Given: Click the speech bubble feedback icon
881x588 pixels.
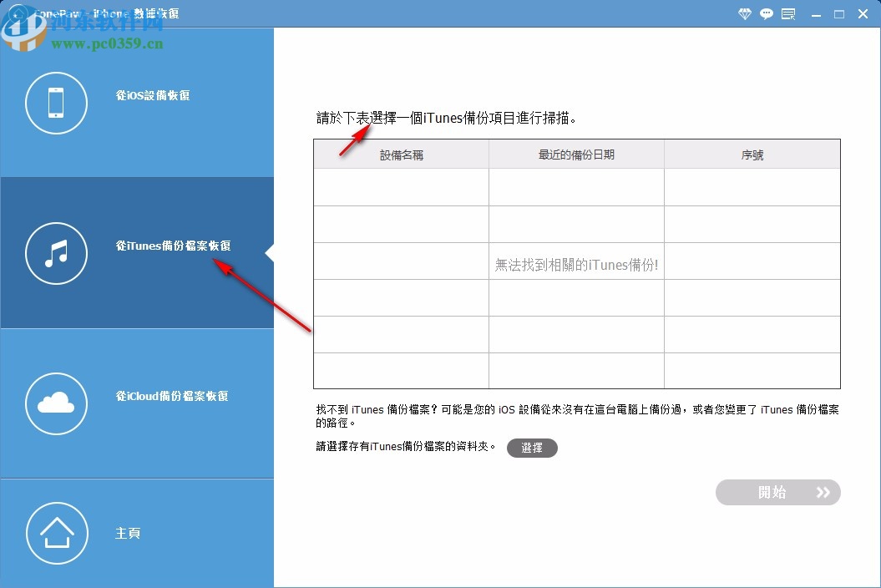Looking at the screenshot, I should [766, 13].
